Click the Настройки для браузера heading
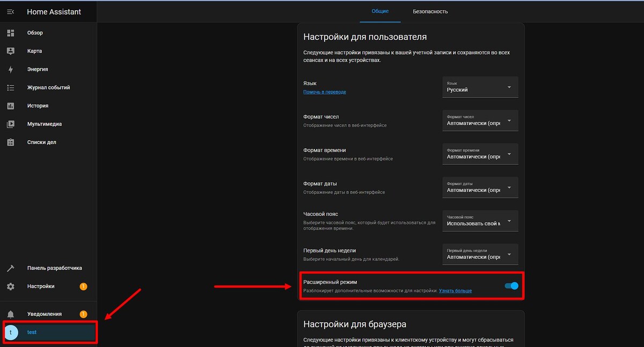The image size is (644, 347). (x=355, y=324)
